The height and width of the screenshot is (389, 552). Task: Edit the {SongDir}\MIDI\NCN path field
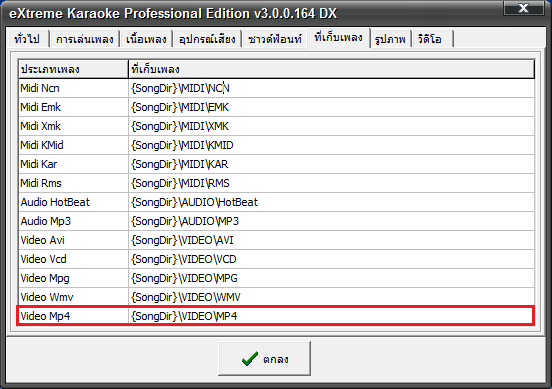coord(332,88)
